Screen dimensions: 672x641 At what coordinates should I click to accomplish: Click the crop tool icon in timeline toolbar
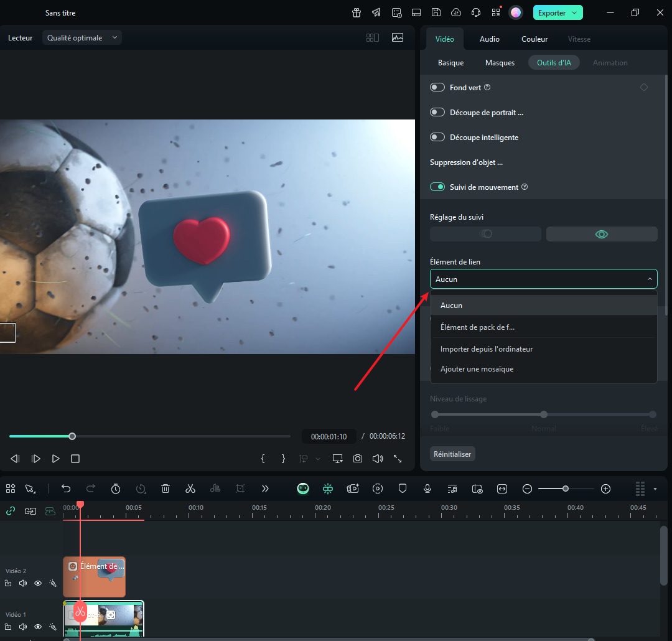[x=240, y=489]
